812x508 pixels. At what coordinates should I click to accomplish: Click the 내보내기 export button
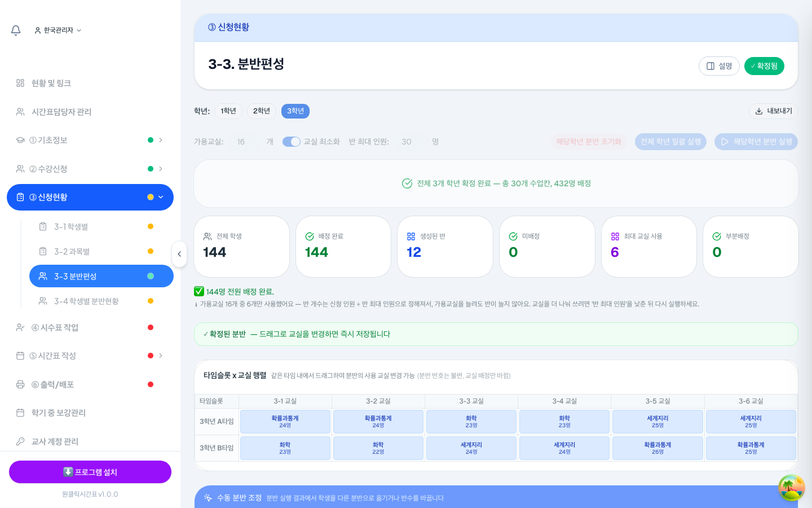click(x=774, y=111)
